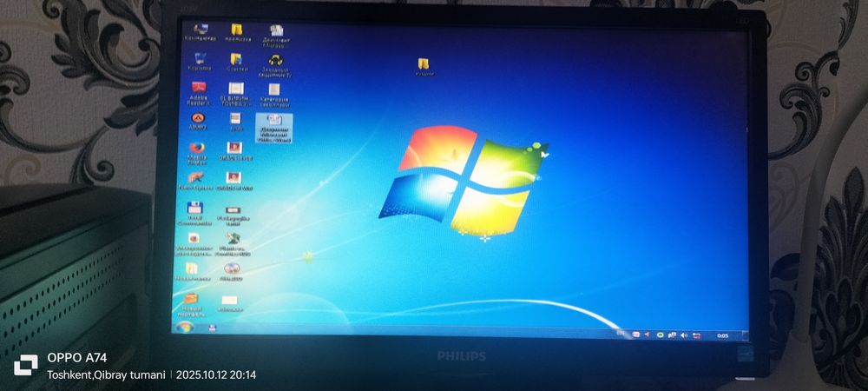The image size is (868, 391).
Task: Select the small document right of AIMP3
Action: point(235,122)
